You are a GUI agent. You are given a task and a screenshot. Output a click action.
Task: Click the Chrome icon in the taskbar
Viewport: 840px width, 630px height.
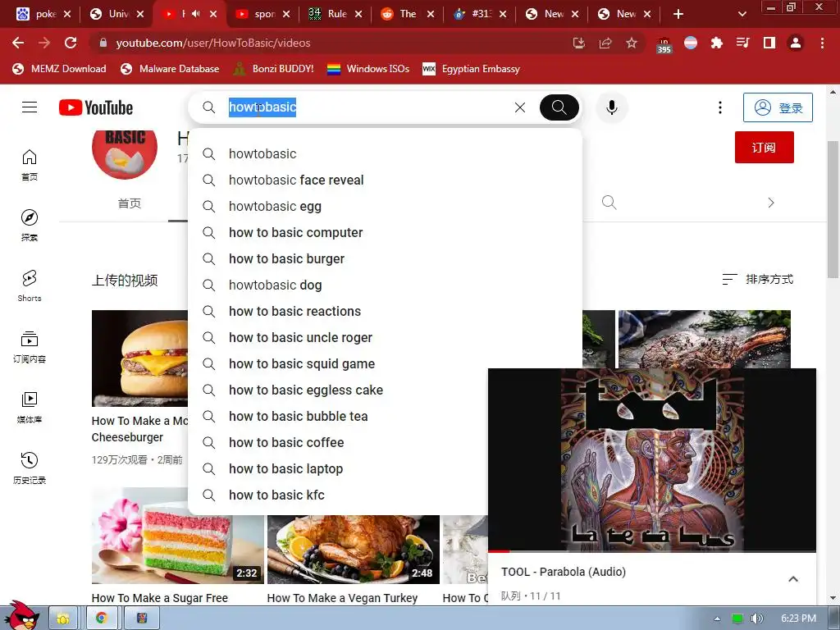[101, 619]
